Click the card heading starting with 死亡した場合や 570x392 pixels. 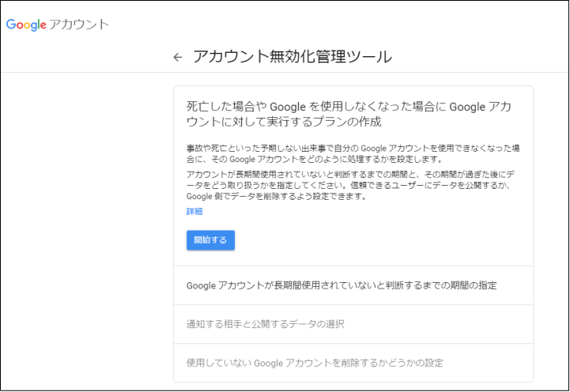pos(348,115)
